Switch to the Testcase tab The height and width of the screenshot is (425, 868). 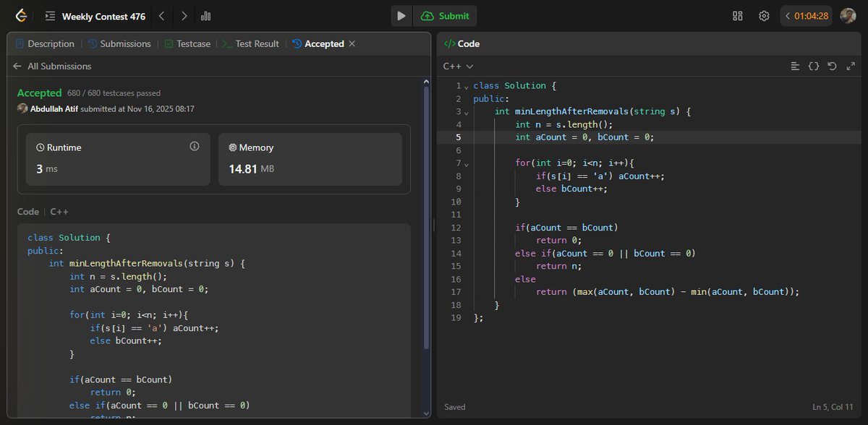[x=187, y=44]
